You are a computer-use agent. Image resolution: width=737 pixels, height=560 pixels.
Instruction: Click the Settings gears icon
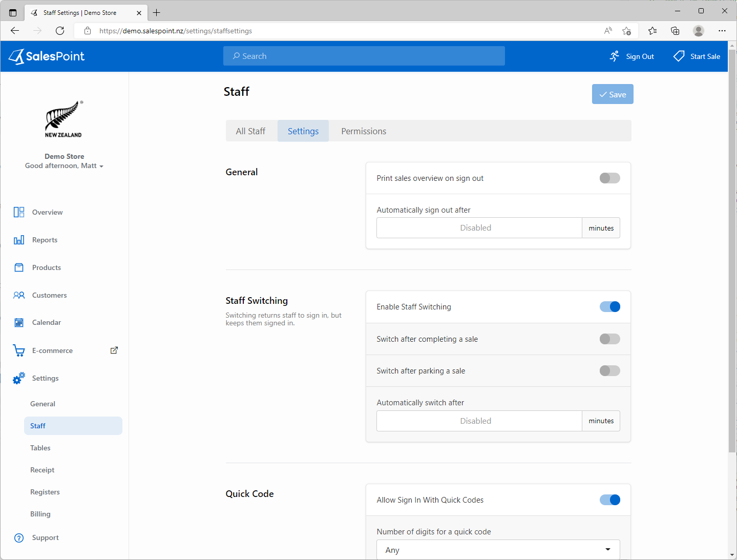[19, 378]
